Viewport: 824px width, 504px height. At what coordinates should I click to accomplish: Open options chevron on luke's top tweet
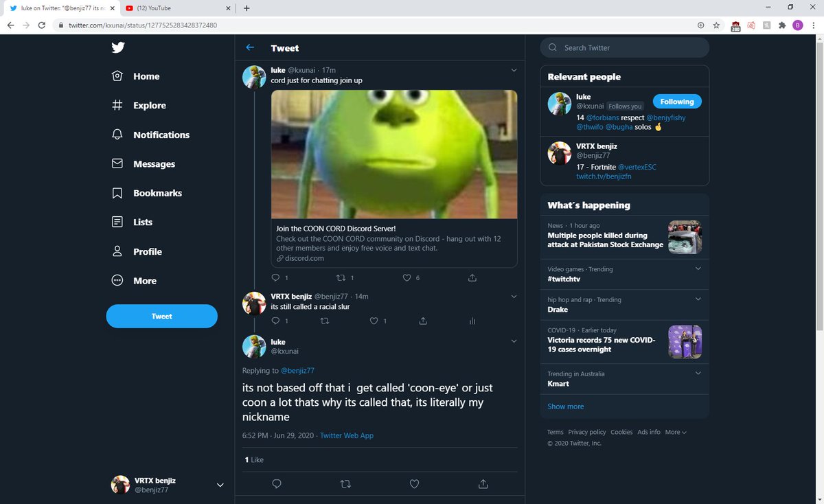coord(514,70)
